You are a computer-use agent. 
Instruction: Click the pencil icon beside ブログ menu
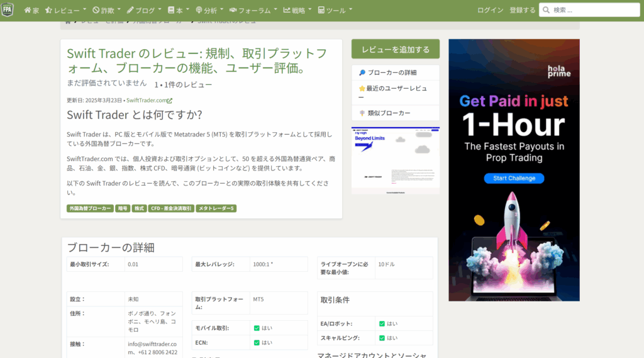[130, 10]
